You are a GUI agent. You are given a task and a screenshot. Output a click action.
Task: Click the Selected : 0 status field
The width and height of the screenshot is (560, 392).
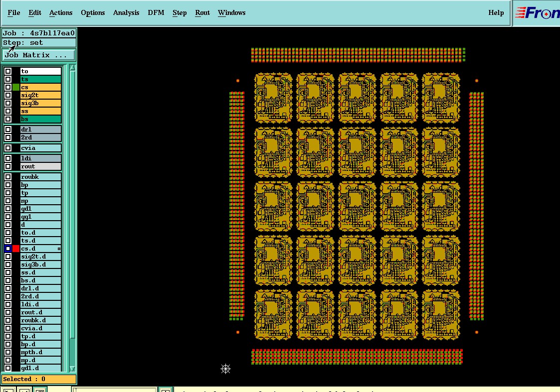click(x=39, y=379)
